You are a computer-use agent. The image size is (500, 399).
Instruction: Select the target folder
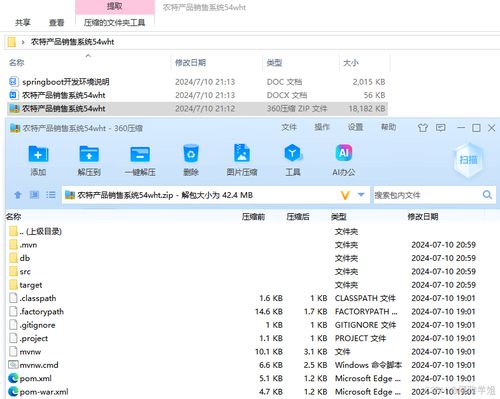(x=31, y=285)
